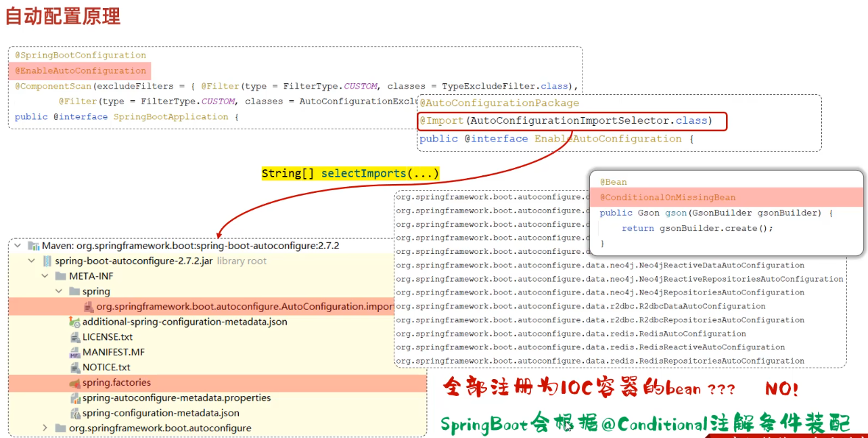Click the spring-autoconfigure-metadata.properties file icon
This screenshot has height=438, width=868.
(x=74, y=398)
